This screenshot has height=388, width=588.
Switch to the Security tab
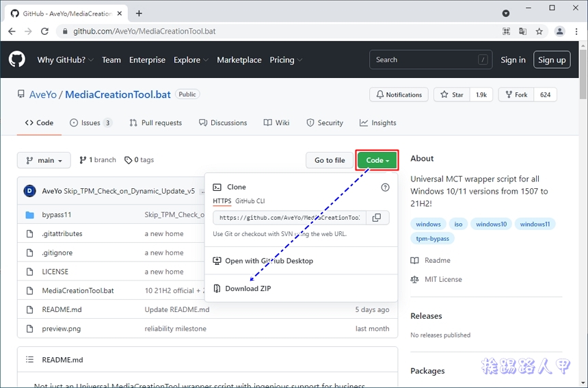pos(325,122)
